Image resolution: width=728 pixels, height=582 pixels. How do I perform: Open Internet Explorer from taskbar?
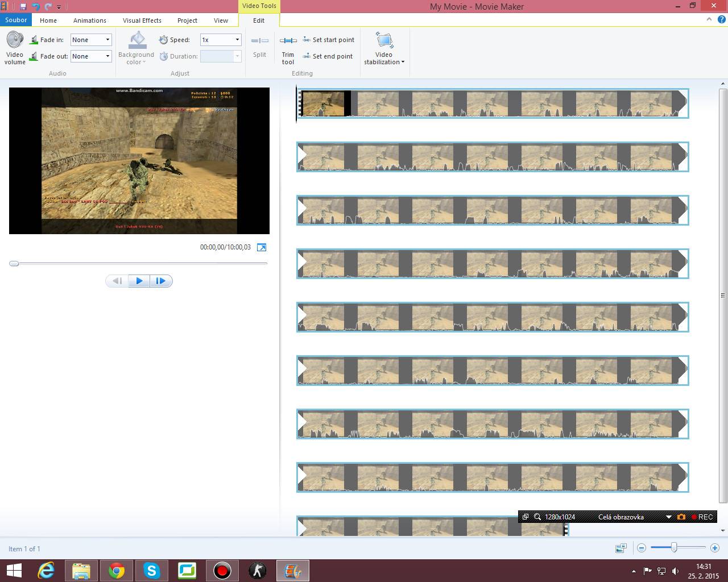[45, 571]
